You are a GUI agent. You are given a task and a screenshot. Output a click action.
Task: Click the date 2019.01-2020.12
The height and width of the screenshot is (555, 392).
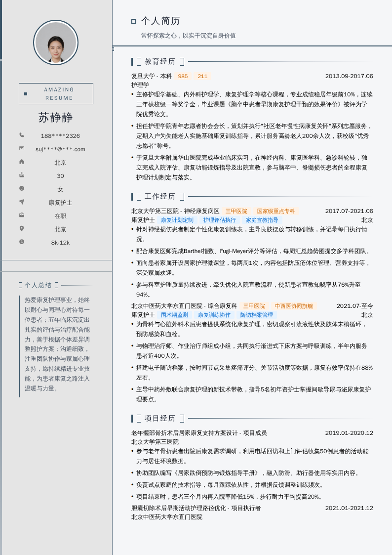click(x=349, y=433)
